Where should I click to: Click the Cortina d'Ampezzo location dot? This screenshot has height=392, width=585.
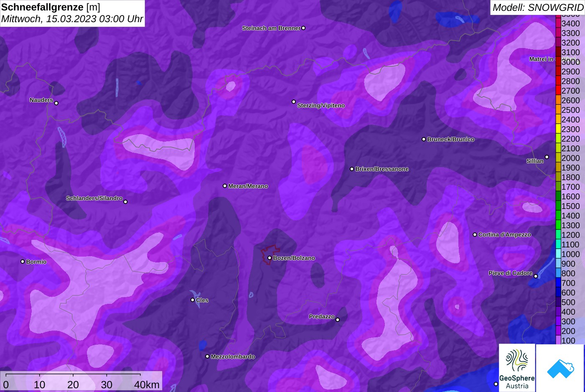click(475, 234)
